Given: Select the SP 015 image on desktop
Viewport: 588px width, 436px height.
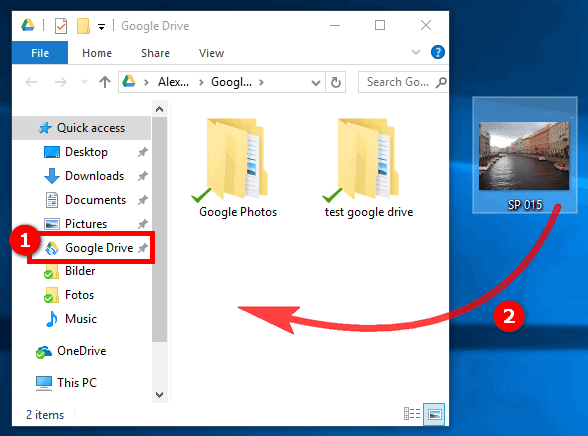Looking at the screenshot, I should click(x=525, y=155).
